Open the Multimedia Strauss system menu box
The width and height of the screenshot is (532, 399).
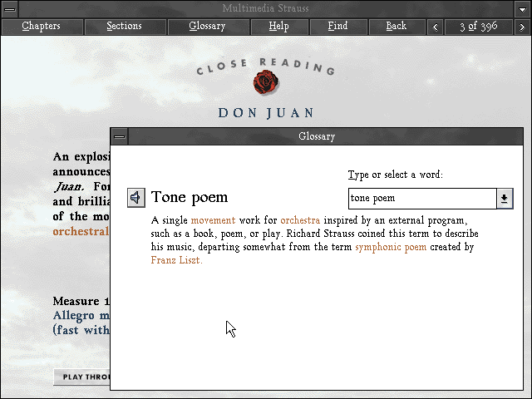(10, 9)
